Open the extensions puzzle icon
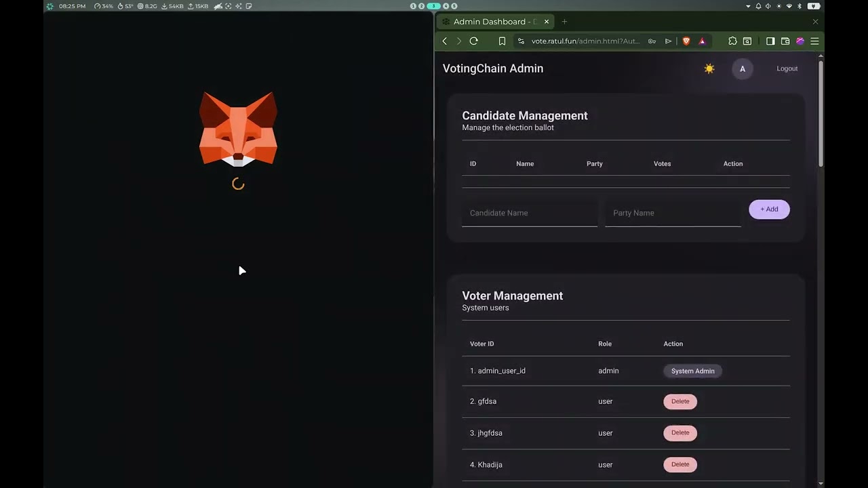This screenshot has height=488, width=868. [x=732, y=41]
